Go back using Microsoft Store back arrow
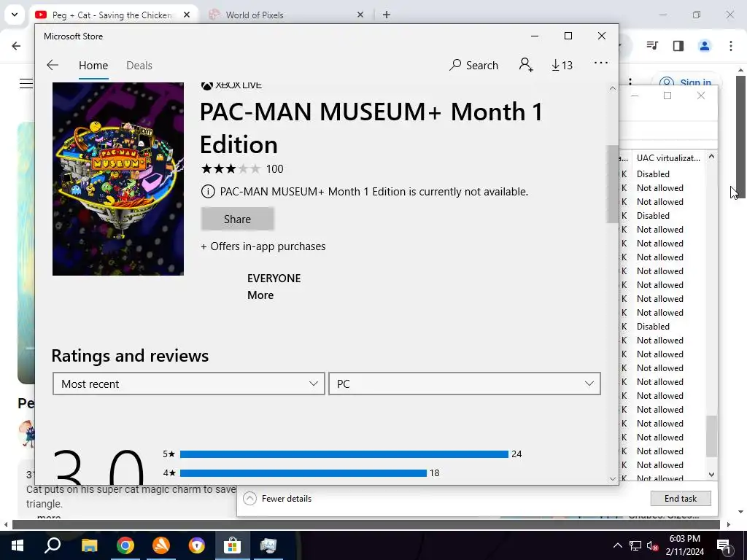 (x=53, y=65)
